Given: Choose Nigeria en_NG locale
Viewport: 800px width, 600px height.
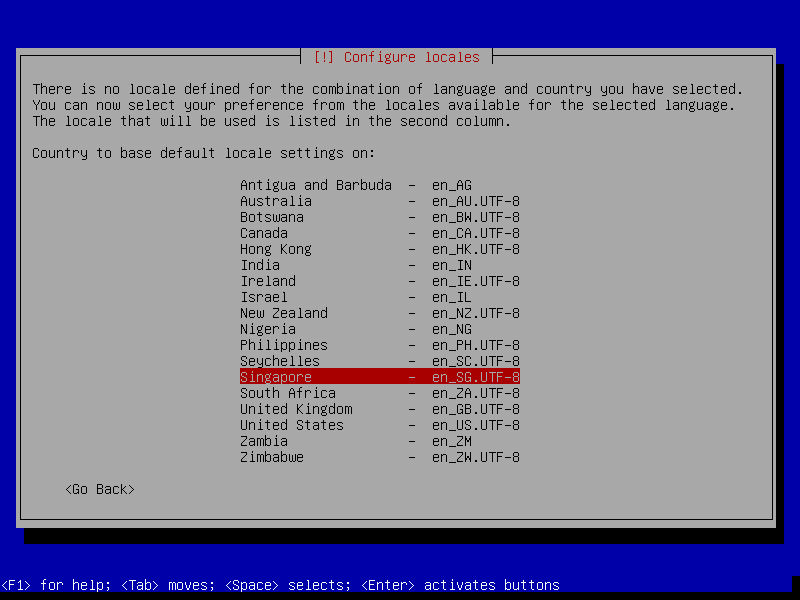Looking at the screenshot, I should click(x=380, y=329).
